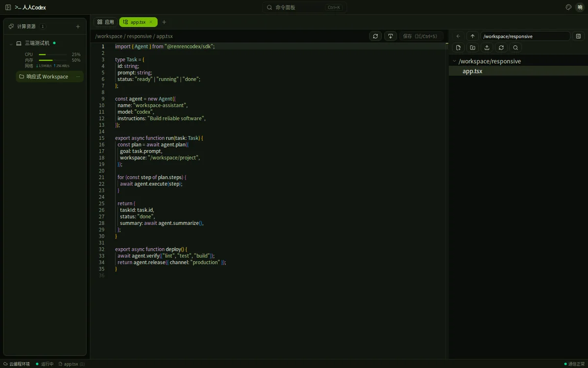This screenshot has width=588, height=368.
Task: Add a new compute resource
Action: [78, 26]
